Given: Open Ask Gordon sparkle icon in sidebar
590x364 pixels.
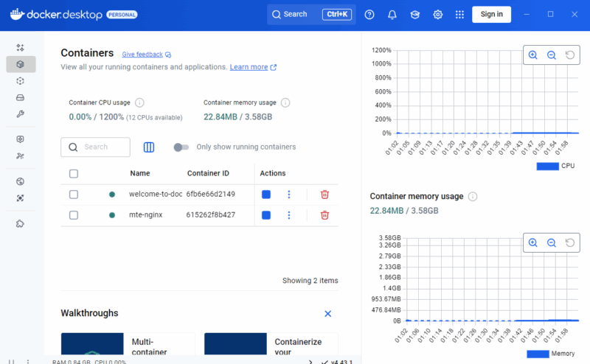Looking at the screenshot, I should pos(21,47).
